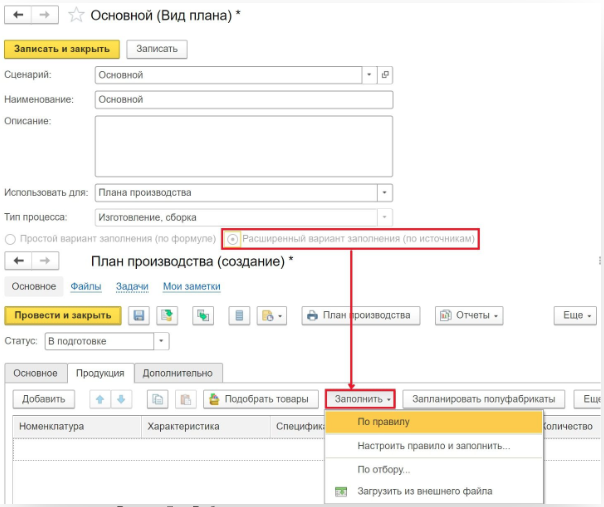Click the copy rows icon in Продукция tab

(158, 400)
